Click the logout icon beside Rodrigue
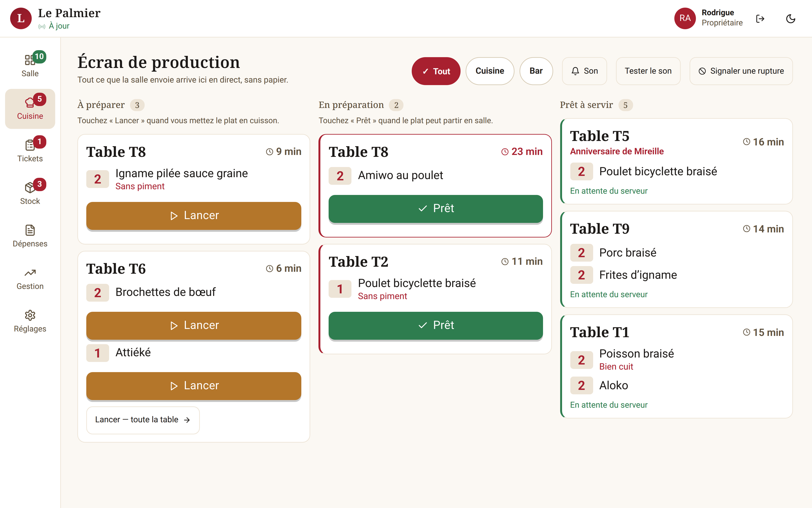Image resolution: width=812 pixels, height=508 pixels. tap(760, 18)
